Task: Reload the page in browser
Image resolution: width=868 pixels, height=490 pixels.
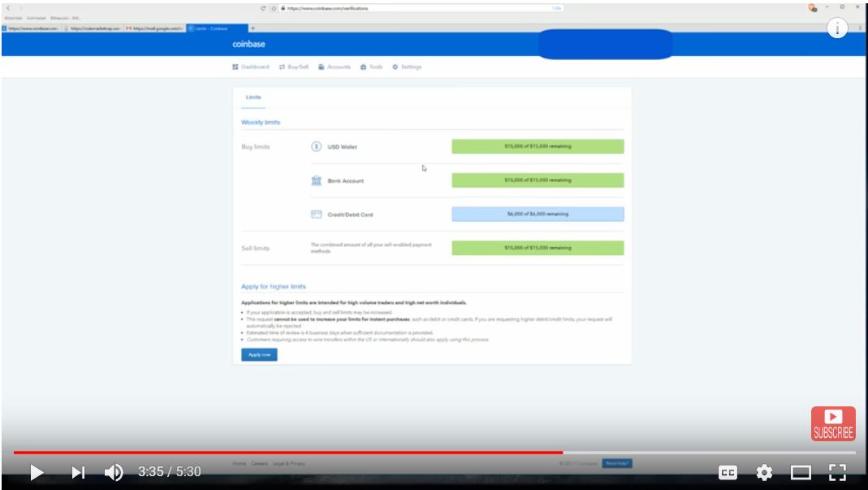Action: pos(263,8)
